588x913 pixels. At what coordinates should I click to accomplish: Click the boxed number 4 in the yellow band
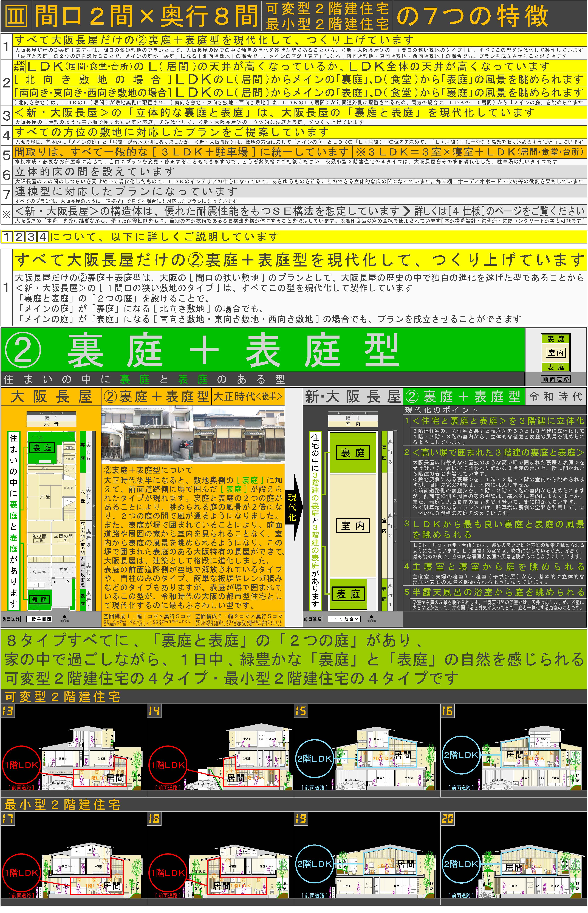[x=43, y=237]
